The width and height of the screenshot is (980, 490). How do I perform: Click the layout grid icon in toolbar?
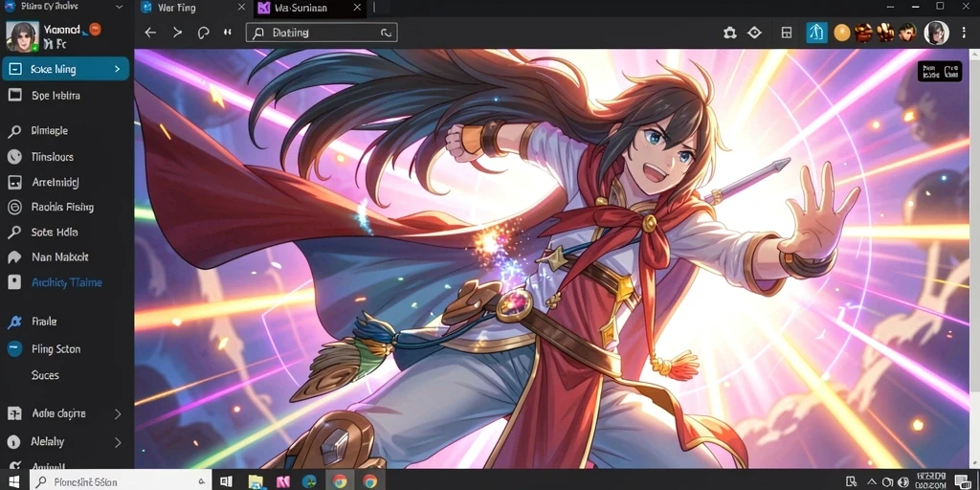(x=787, y=33)
